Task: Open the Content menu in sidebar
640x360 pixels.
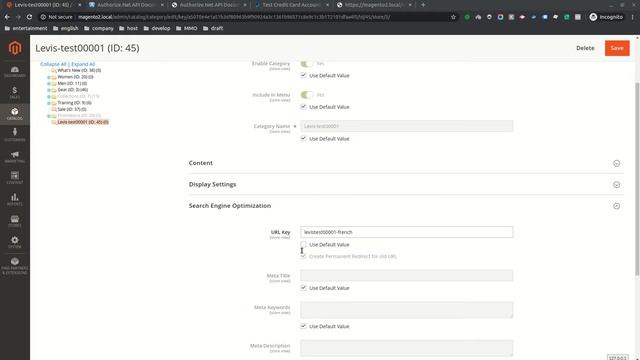Action: pos(15,178)
